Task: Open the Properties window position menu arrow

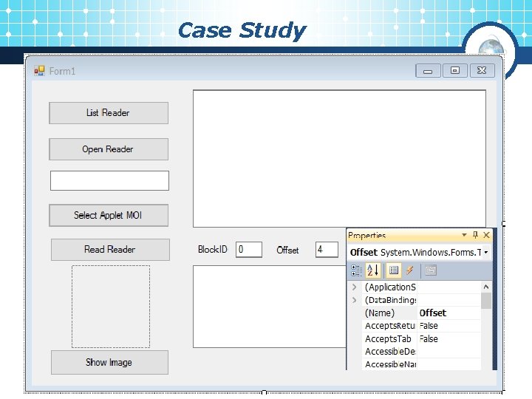Action: tap(464, 235)
